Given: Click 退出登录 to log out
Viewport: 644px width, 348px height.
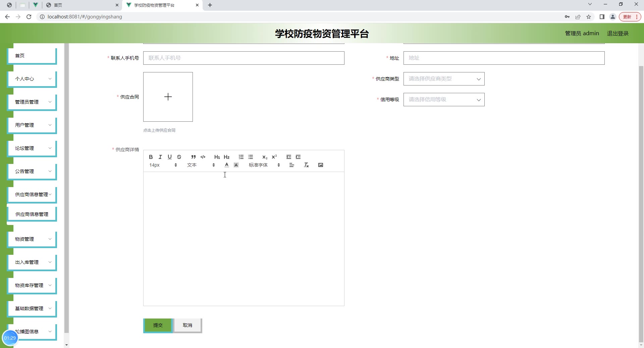Looking at the screenshot, I should point(618,34).
